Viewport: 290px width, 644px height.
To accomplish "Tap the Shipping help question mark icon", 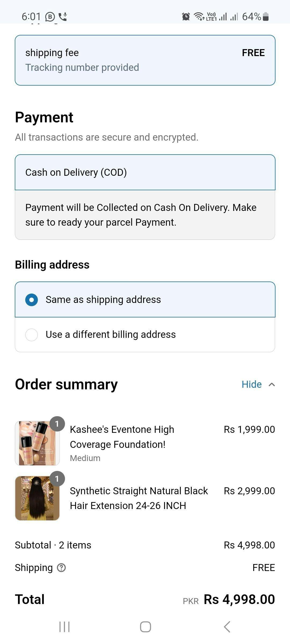I will 61,568.
